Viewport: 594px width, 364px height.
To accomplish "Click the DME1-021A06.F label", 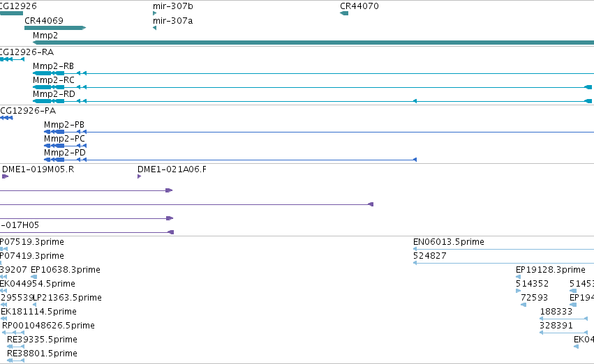I will [x=172, y=169].
